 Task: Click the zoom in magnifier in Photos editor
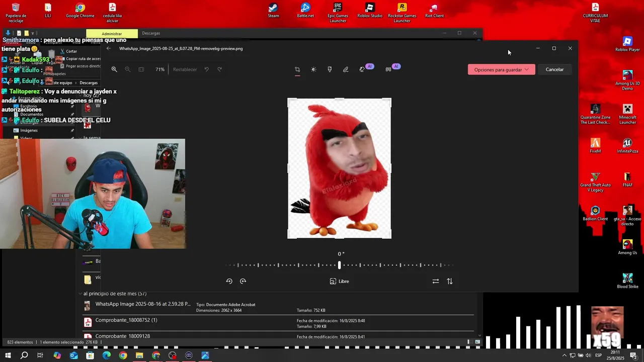tap(114, 69)
